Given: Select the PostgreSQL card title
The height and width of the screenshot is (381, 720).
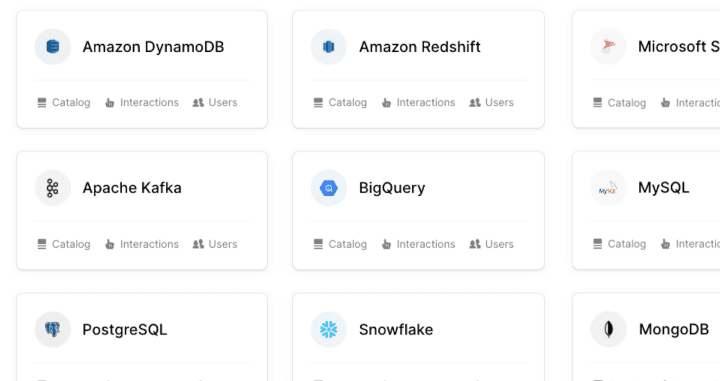Looking at the screenshot, I should (x=124, y=330).
